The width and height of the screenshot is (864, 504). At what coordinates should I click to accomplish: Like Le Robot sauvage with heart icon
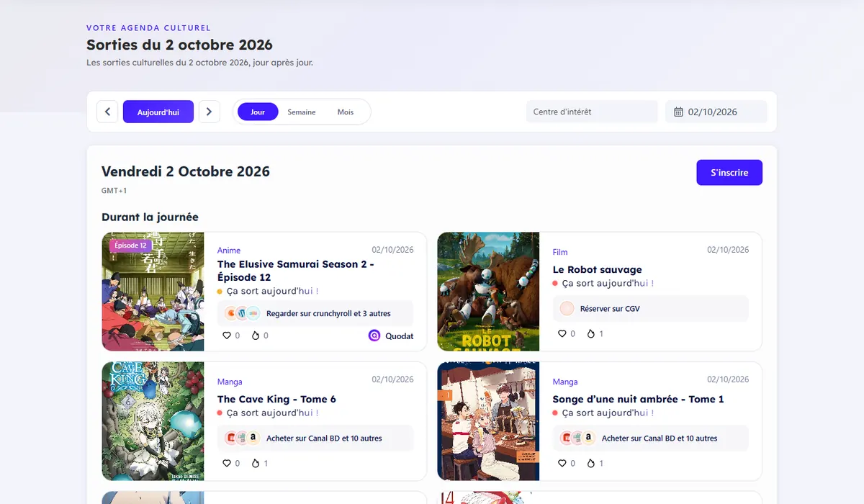(x=562, y=333)
